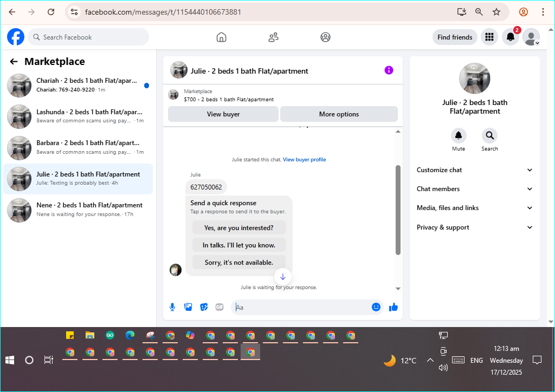
Task: Open Microsoft Edge from the taskbar
Action: pos(130,335)
